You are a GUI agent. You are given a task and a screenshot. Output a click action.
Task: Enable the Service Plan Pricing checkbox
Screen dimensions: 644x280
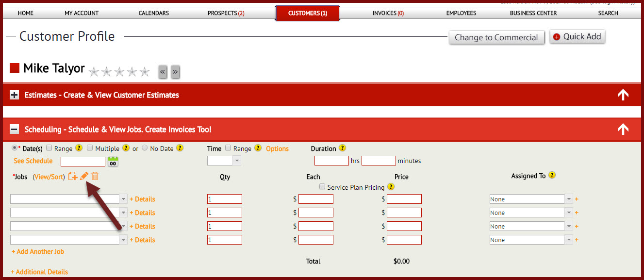[322, 187]
